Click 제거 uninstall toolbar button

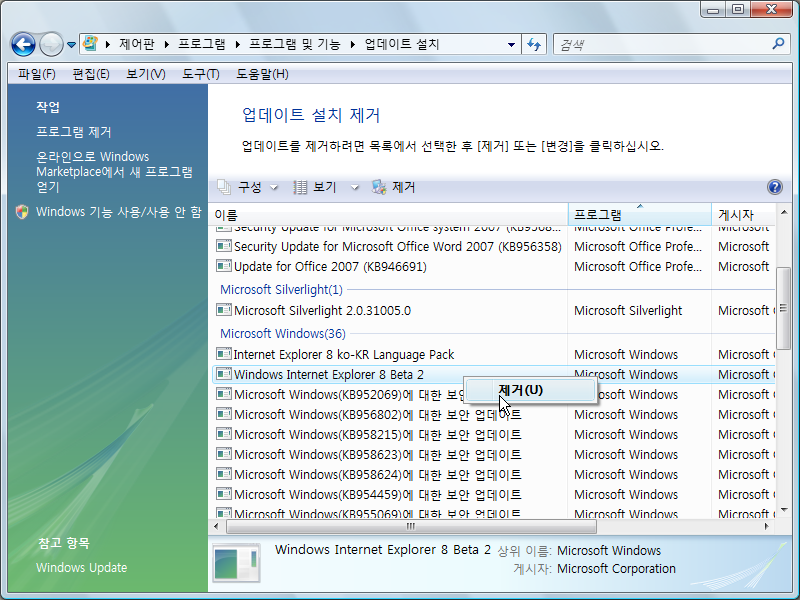click(394, 187)
